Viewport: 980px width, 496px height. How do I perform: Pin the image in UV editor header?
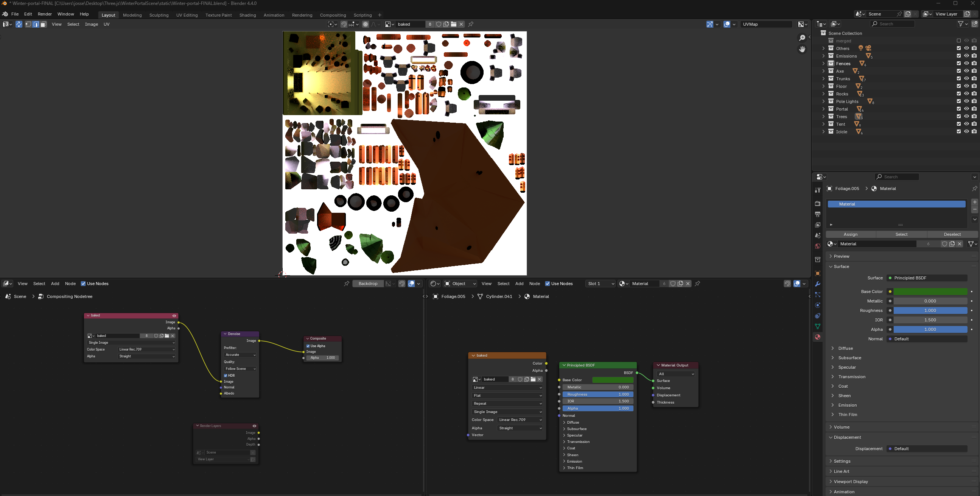[x=471, y=24]
